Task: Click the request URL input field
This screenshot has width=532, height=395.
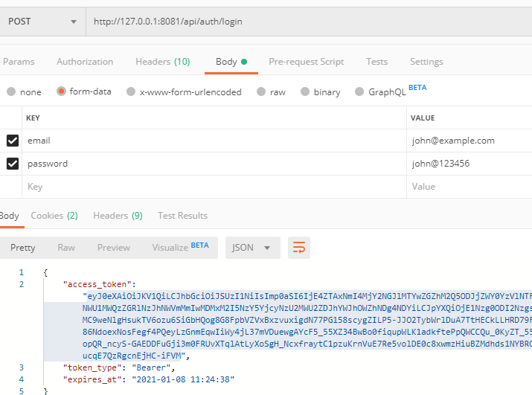Action: coord(298,22)
